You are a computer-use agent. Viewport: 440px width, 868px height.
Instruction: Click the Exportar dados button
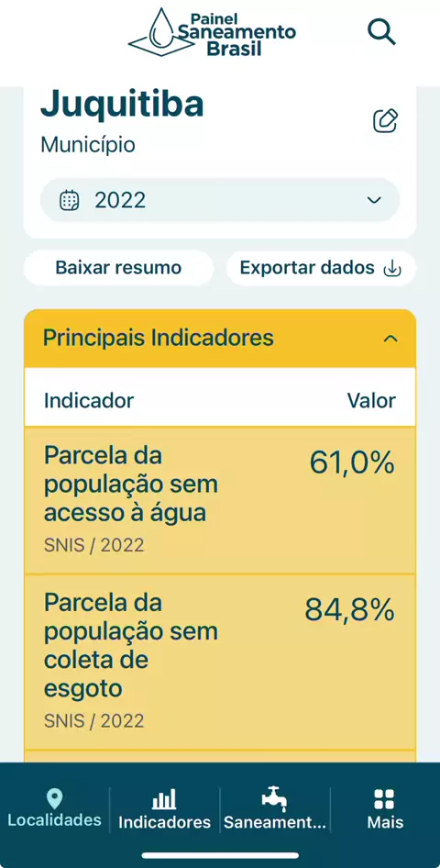pyautogui.click(x=321, y=268)
